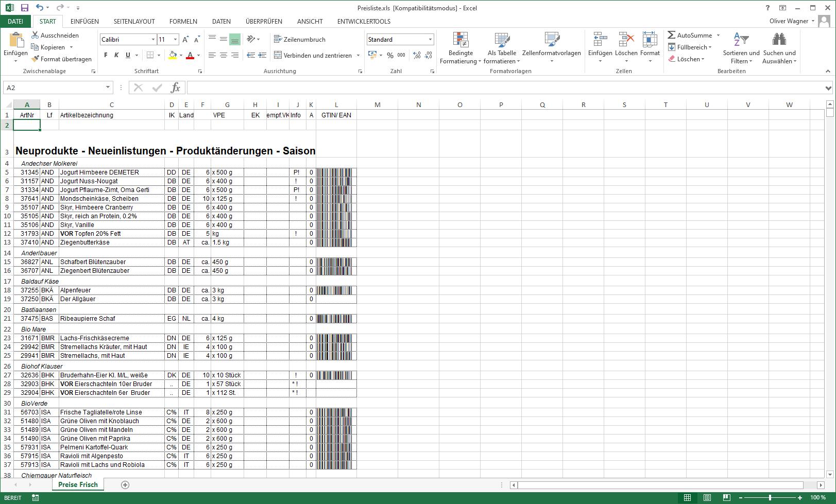Toggle center horizontal alignment
Viewport: 836px width, 504px height.
point(224,55)
